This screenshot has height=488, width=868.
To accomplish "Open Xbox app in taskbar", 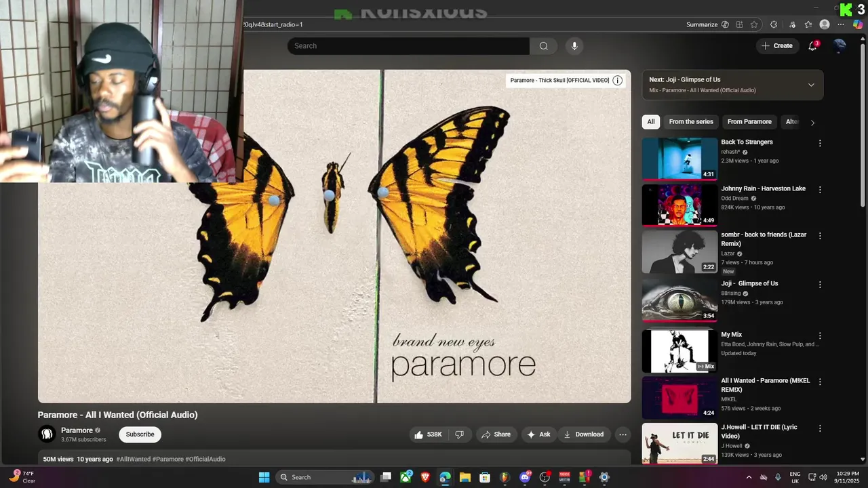I will tap(406, 477).
